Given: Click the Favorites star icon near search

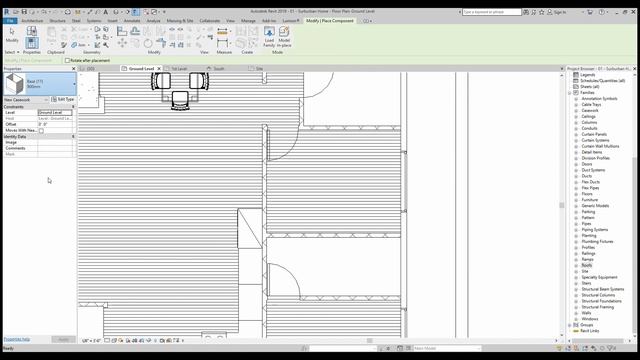Looking at the screenshot, I should (542, 12).
